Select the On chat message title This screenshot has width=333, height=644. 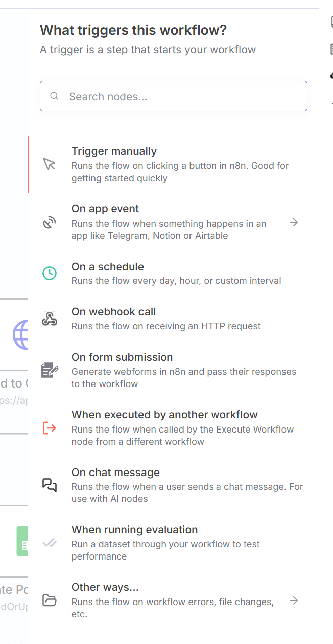[116, 473]
